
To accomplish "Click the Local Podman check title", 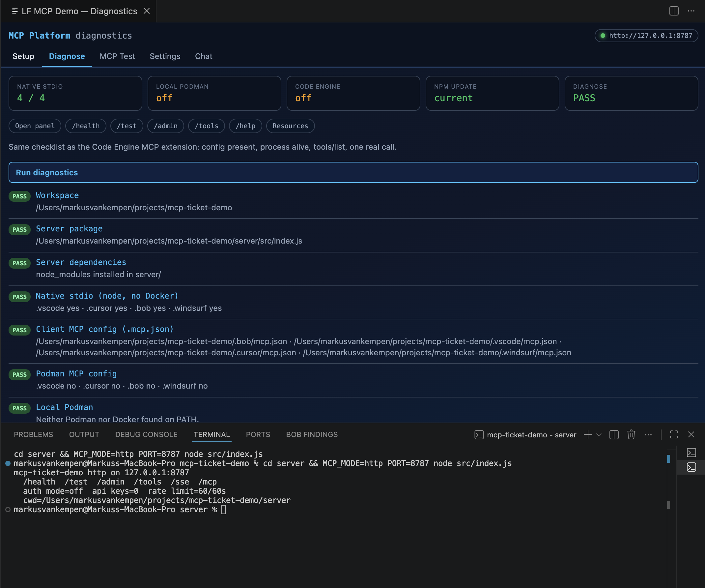I will click(x=65, y=407).
